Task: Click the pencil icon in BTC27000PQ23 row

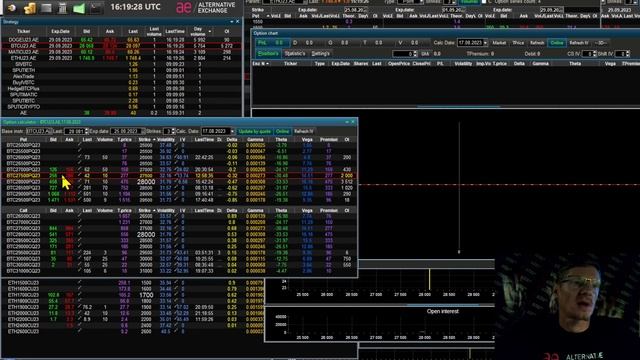Action: coord(80,169)
